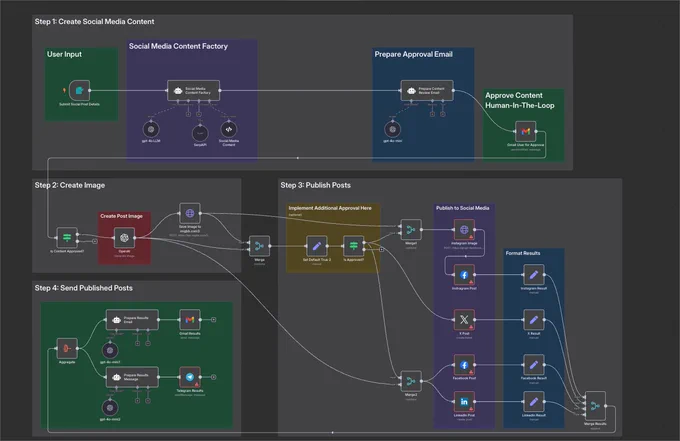Click the Prepare Approval Email sticky label
Image resolution: width=680 pixels, height=441 pixels.
point(414,54)
